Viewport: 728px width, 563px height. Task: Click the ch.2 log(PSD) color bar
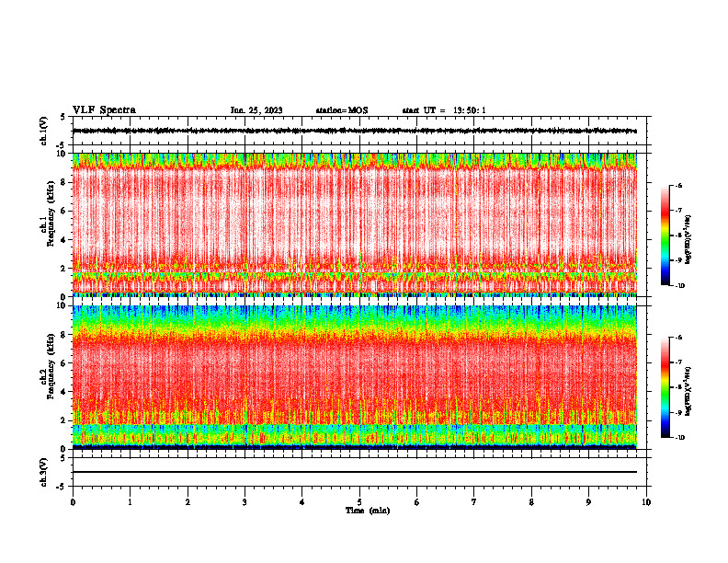click(665, 387)
